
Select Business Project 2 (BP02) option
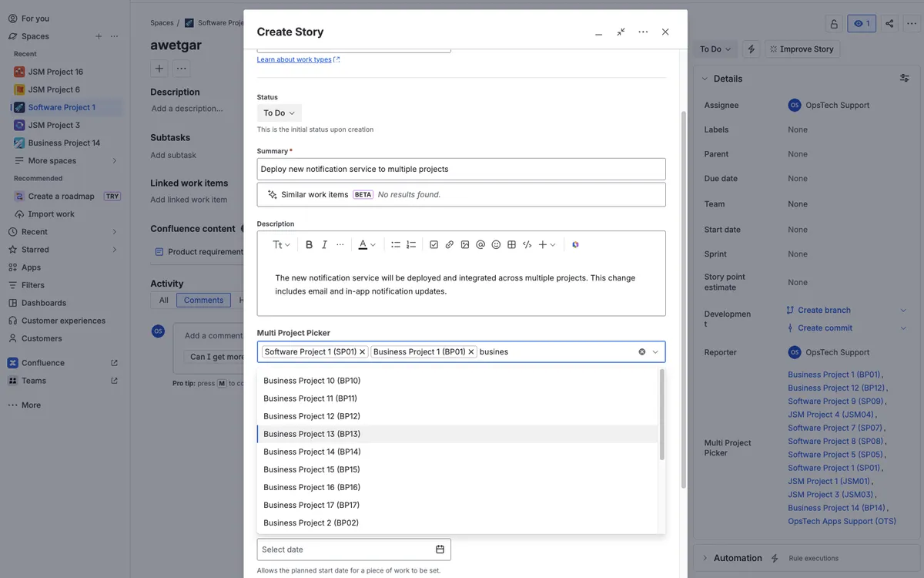coord(457,523)
